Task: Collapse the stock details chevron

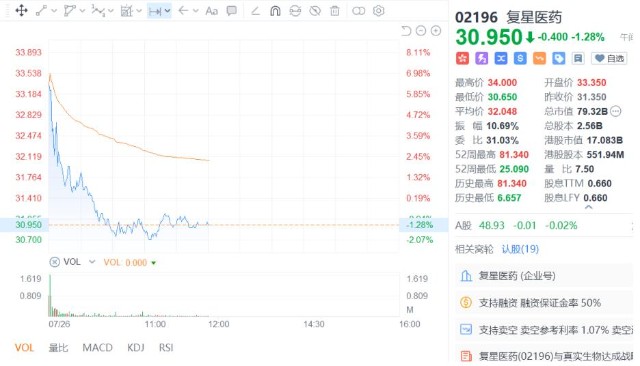Action: pos(588,207)
